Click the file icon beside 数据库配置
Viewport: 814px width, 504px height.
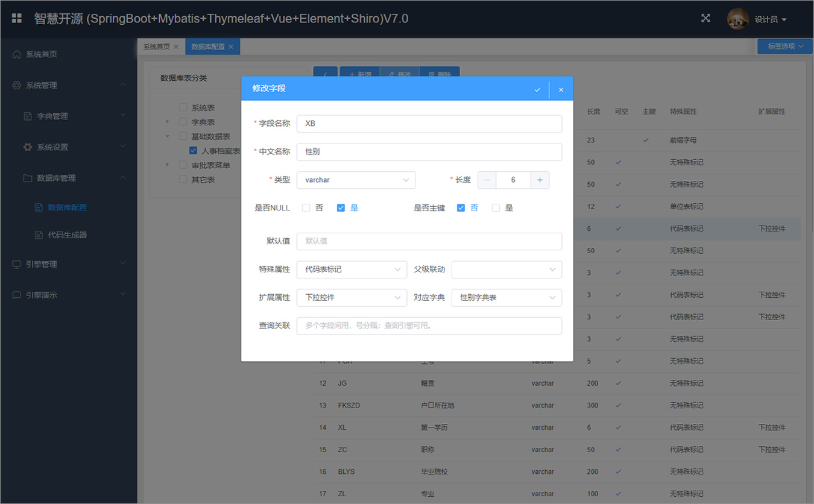pyautogui.click(x=39, y=207)
